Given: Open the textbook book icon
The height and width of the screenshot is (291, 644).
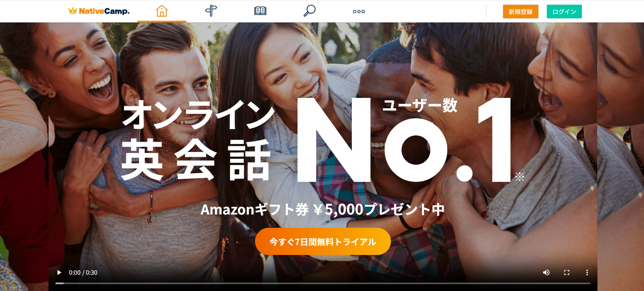Looking at the screenshot, I should click(260, 11).
